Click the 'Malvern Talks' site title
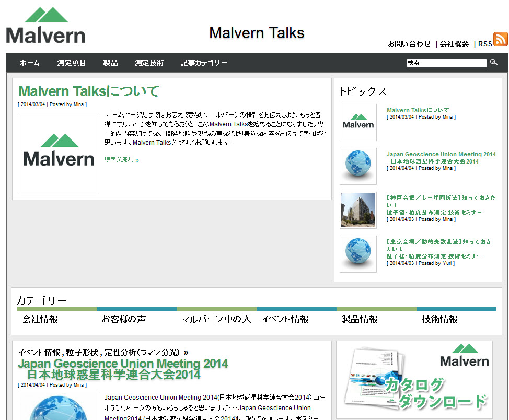Image resolution: width=509 pixels, height=420 pixels. point(257,33)
